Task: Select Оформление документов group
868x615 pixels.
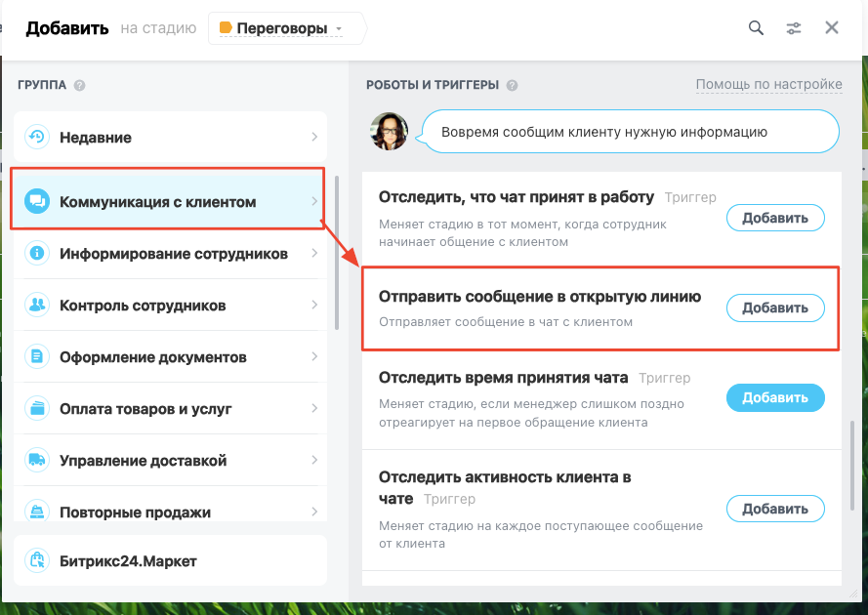Action: pyautogui.click(x=170, y=356)
